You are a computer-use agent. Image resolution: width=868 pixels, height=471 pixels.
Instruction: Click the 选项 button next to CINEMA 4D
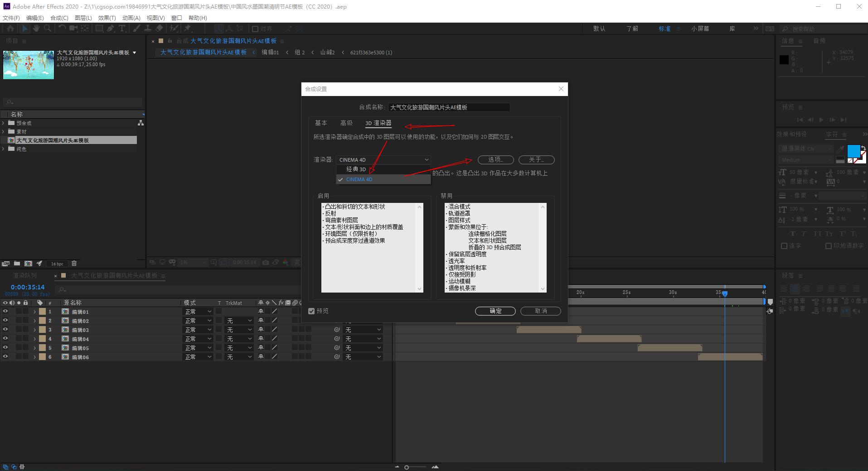click(495, 159)
